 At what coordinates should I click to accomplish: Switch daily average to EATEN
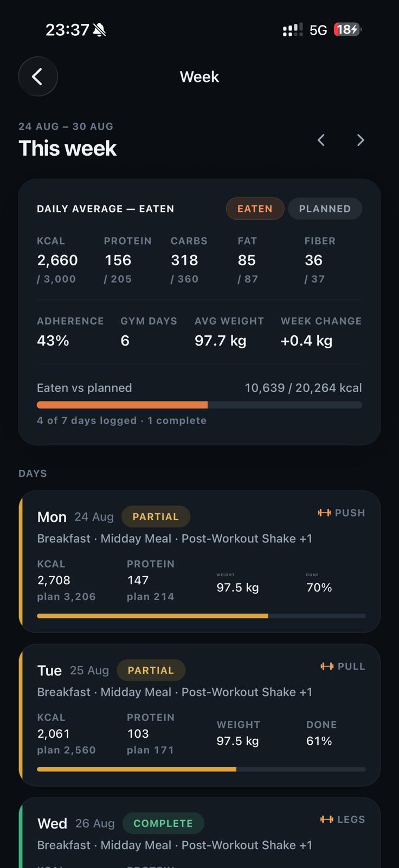(x=255, y=209)
